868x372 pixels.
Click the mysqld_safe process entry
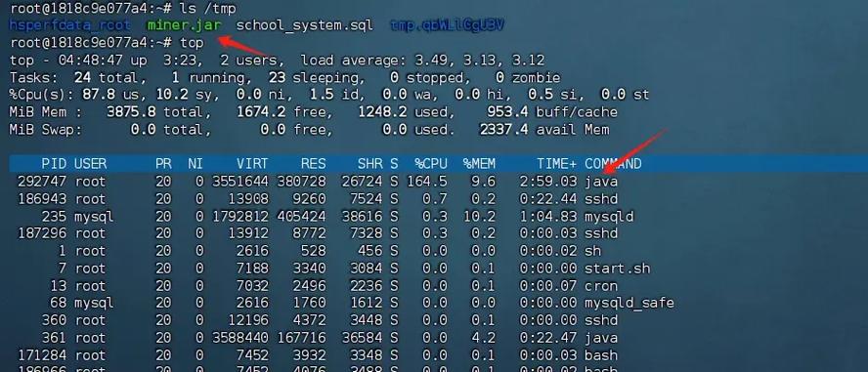point(629,303)
